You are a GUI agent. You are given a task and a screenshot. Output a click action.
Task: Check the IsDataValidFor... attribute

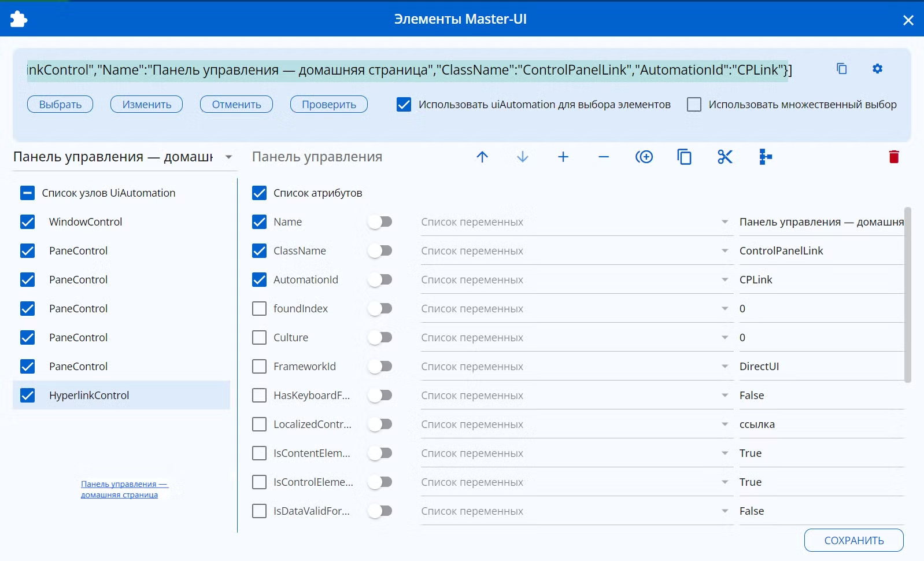(259, 511)
